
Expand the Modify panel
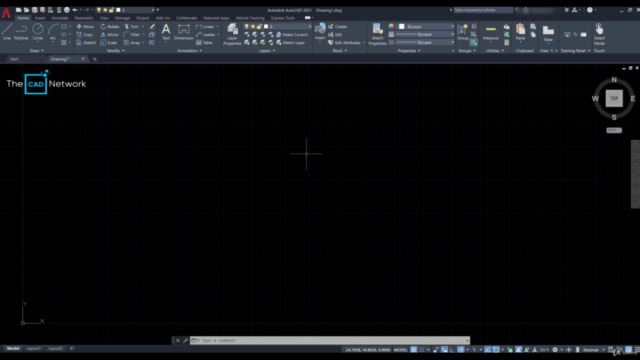(116, 51)
